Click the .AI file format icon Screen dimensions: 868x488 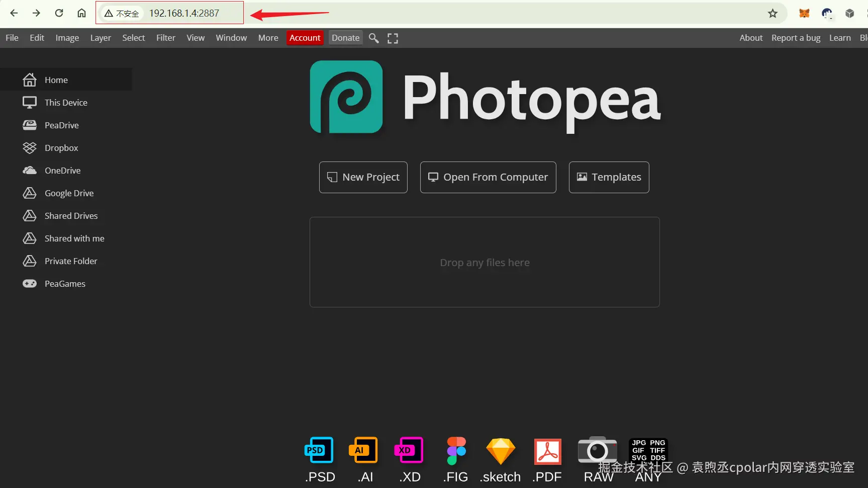[363, 450]
